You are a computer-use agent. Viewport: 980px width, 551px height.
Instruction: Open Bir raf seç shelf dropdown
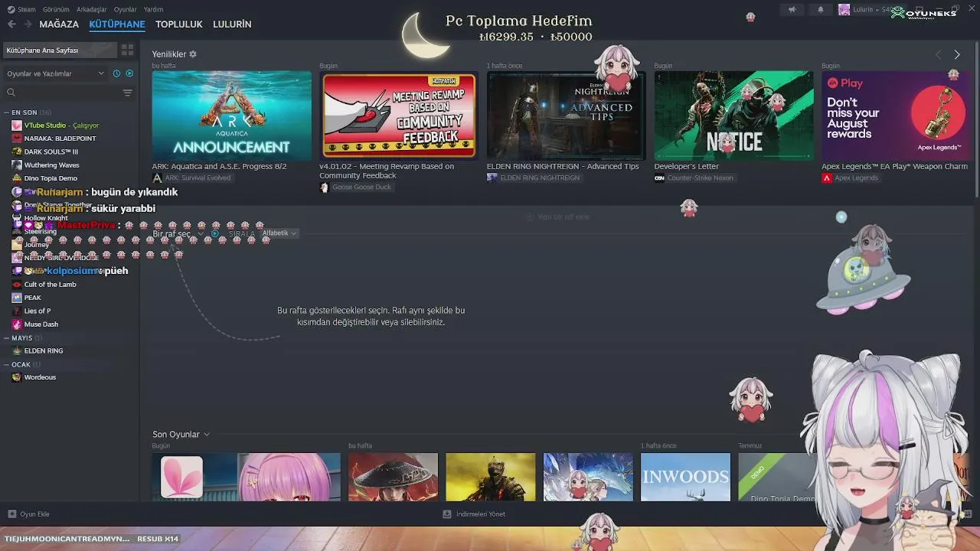pos(178,233)
